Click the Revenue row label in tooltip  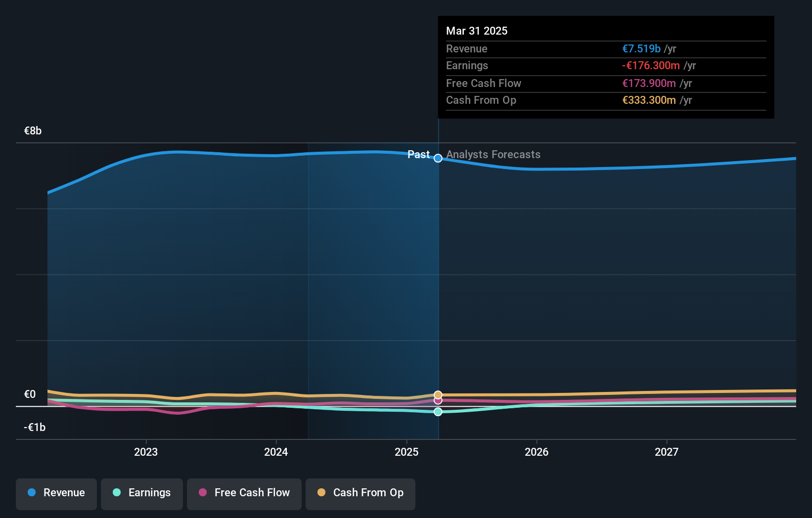[466, 48]
